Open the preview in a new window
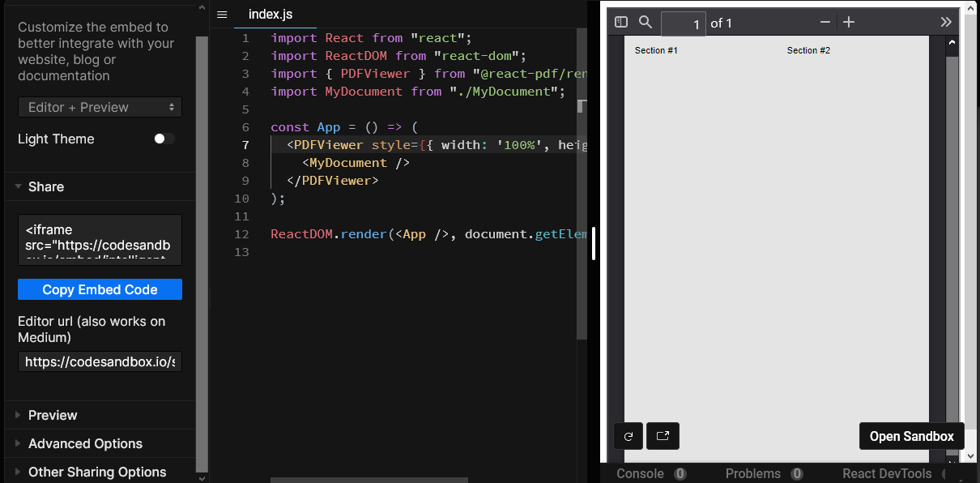The width and height of the screenshot is (980, 483). 663,436
